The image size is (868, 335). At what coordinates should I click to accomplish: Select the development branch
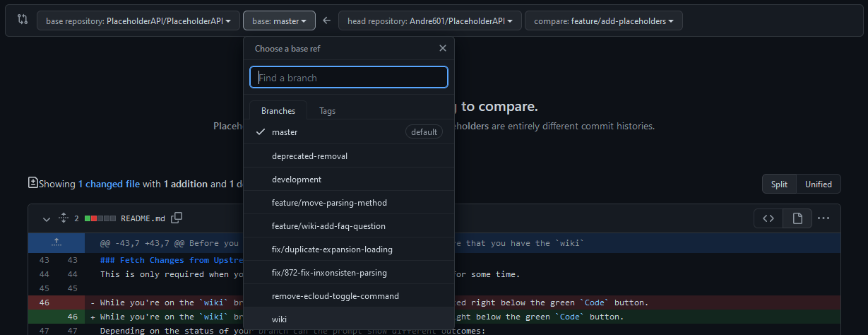click(297, 180)
